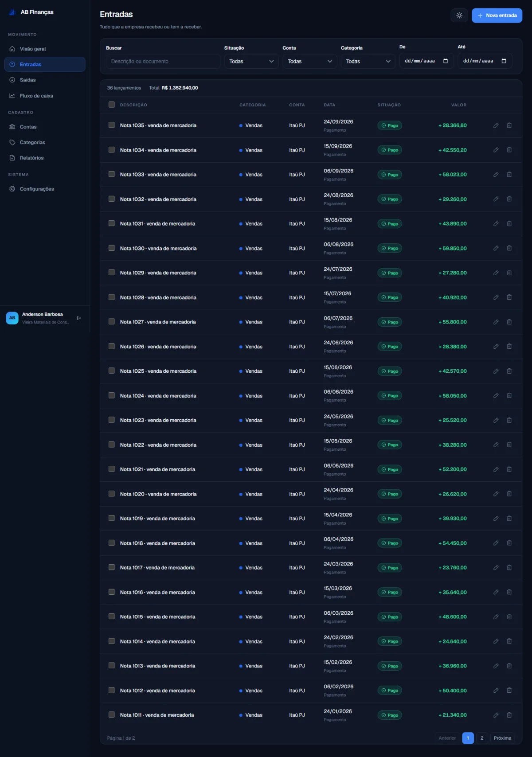This screenshot has width=532, height=757.
Task: Toggle the light/dark theme sun icon
Action: [459, 16]
